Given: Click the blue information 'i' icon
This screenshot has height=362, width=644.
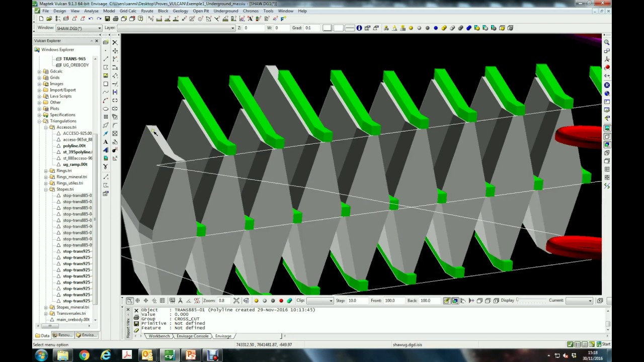Looking at the screenshot, I should point(359,28).
